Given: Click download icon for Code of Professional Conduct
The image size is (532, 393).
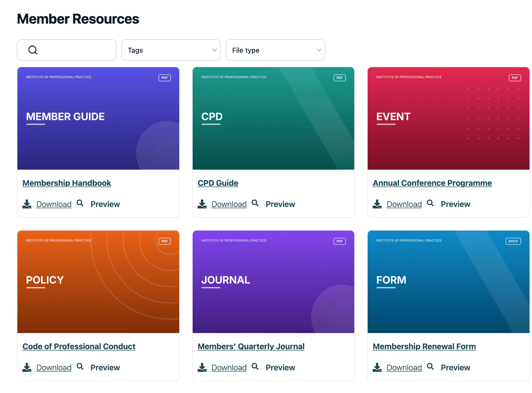Looking at the screenshot, I should (x=27, y=367).
